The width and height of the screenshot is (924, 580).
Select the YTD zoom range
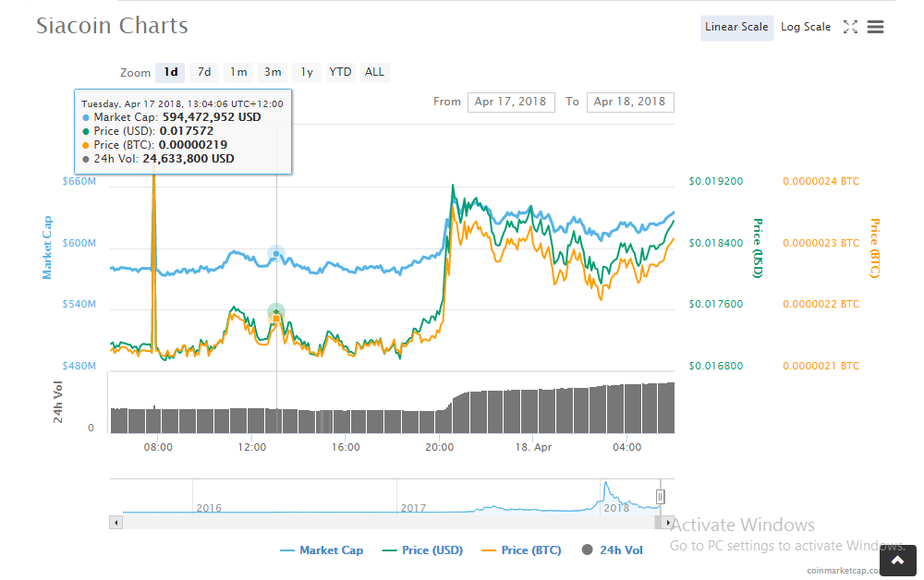click(x=340, y=72)
